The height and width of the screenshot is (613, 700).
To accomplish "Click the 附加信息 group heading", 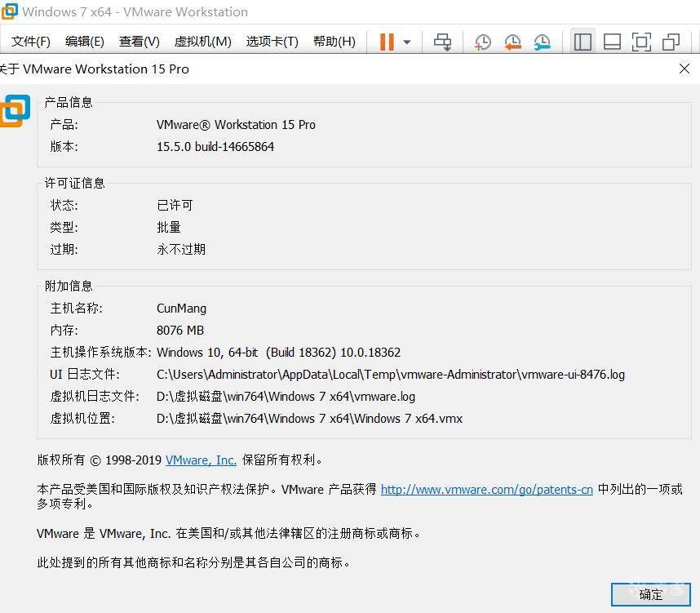I will (69, 286).
